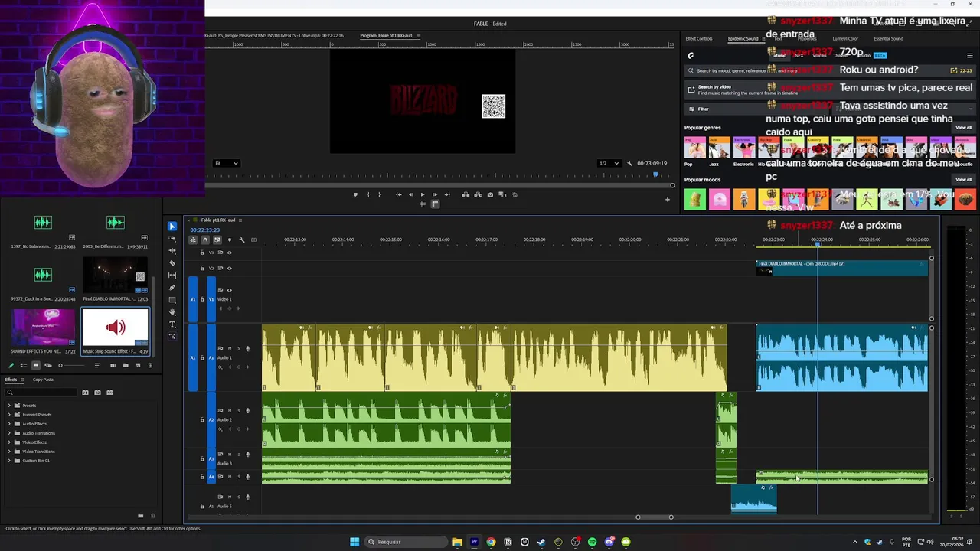Select the Type tool
The width and height of the screenshot is (980, 551).
click(x=172, y=324)
